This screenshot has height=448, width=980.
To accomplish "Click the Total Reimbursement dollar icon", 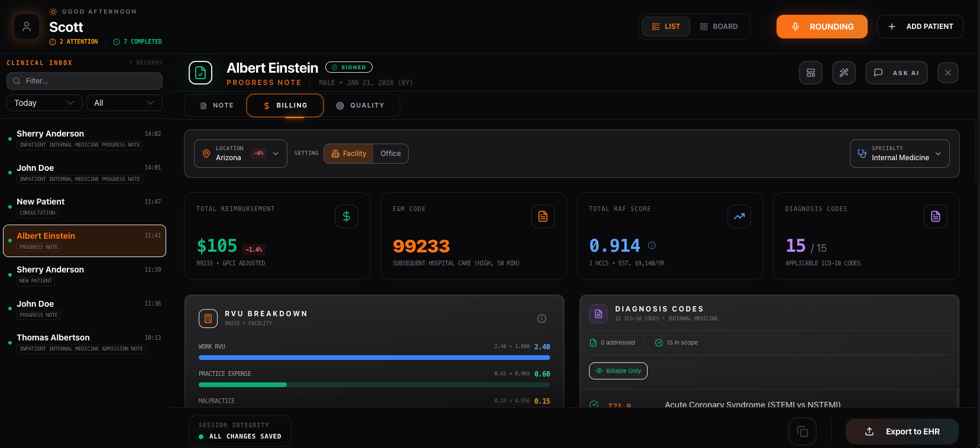I will [x=346, y=216].
